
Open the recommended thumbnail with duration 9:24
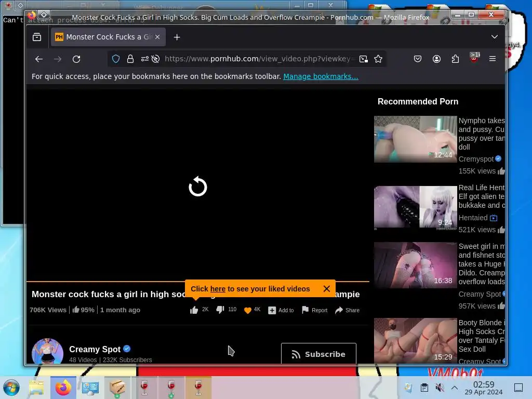pos(415,207)
